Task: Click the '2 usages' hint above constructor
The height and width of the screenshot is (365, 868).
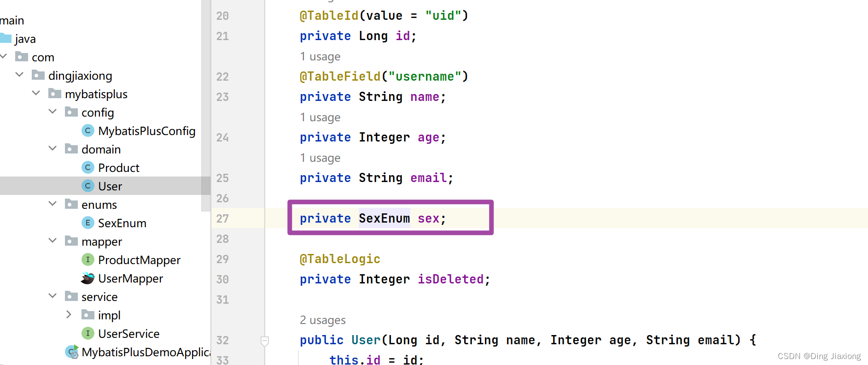Action: point(322,320)
